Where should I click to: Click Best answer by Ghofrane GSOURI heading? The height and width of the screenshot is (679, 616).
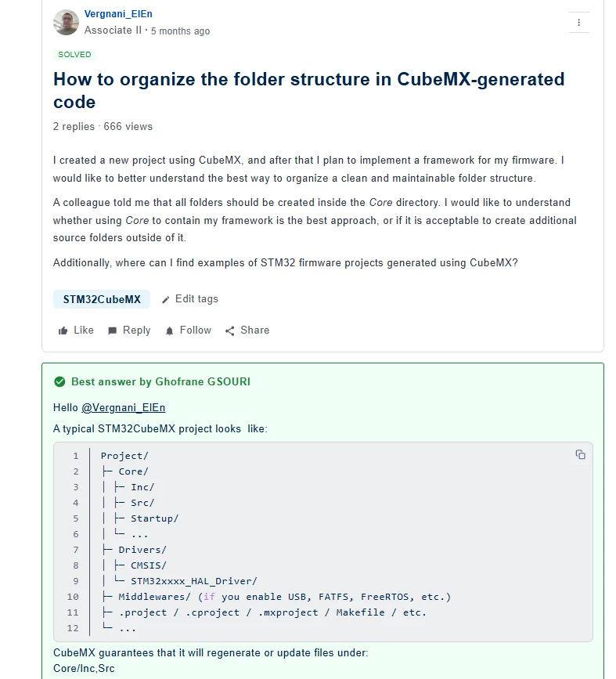point(160,381)
